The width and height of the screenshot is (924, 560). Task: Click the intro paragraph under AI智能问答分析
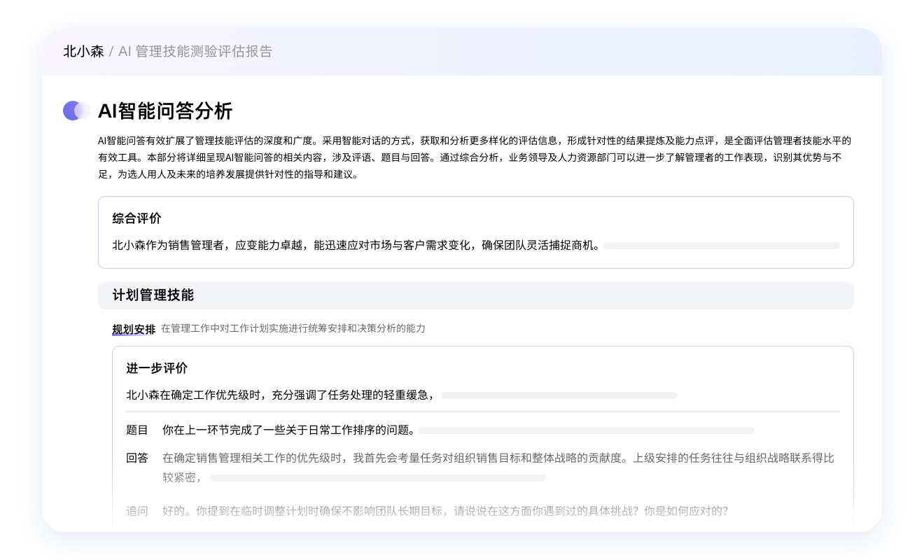[x=475, y=157]
